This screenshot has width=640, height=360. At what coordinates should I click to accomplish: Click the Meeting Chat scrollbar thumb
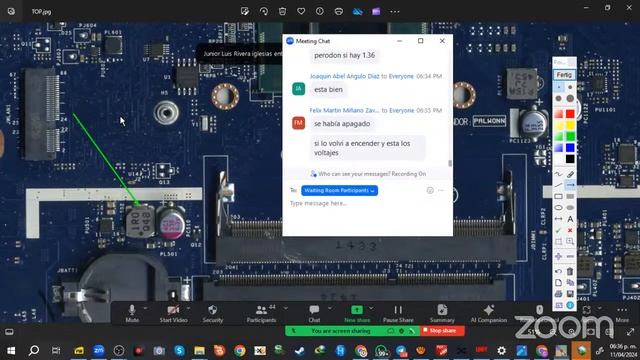click(450, 163)
